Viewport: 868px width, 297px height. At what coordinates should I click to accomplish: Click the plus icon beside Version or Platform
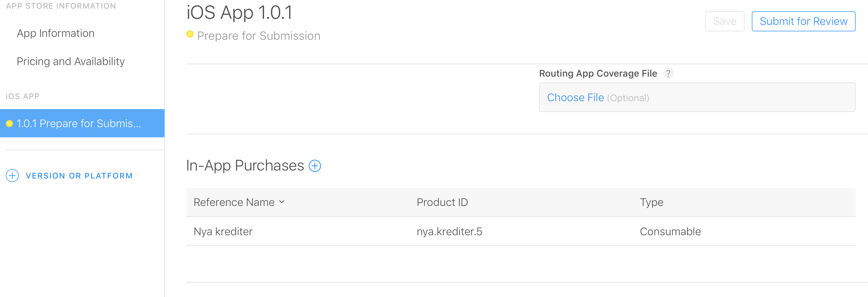(x=12, y=176)
